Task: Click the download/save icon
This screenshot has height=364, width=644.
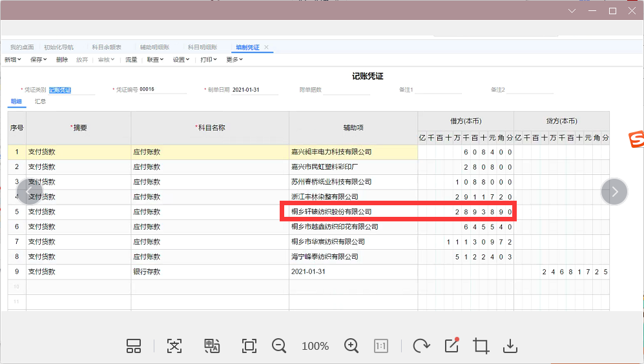Action: (510, 346)
